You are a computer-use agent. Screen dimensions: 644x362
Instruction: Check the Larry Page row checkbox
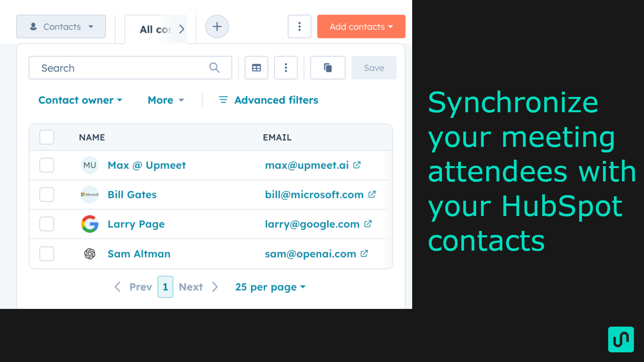(x=47, y=224)
